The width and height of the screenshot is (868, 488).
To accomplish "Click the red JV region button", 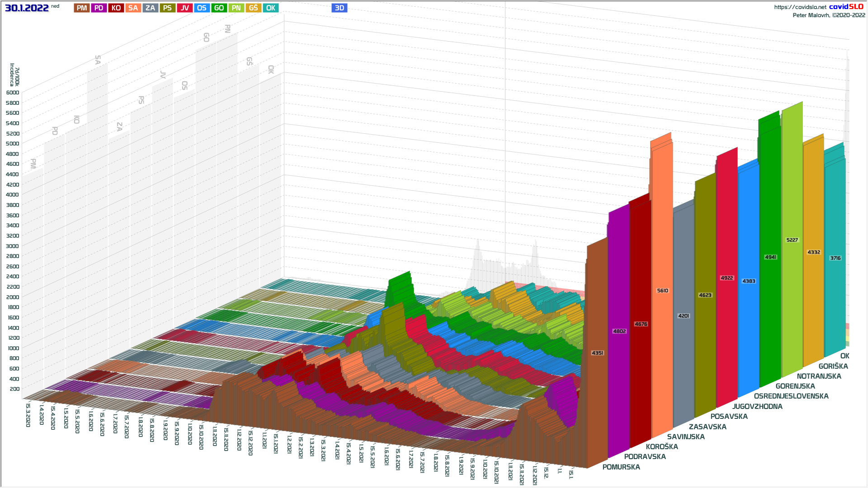I will click(x=184, y=8).
